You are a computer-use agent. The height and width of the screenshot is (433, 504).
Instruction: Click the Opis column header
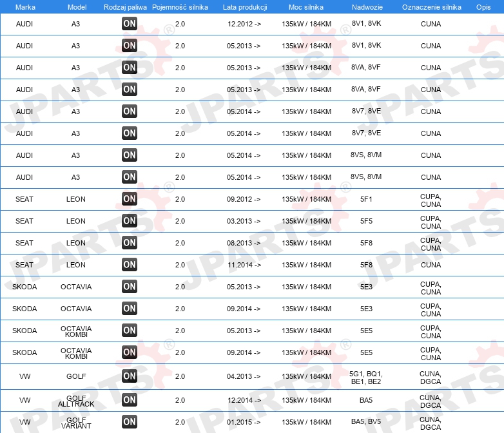click(483, 7)
